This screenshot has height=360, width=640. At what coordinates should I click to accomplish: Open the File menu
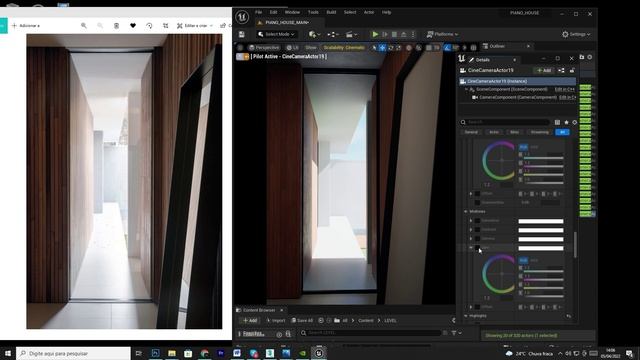tap(258, 12)
